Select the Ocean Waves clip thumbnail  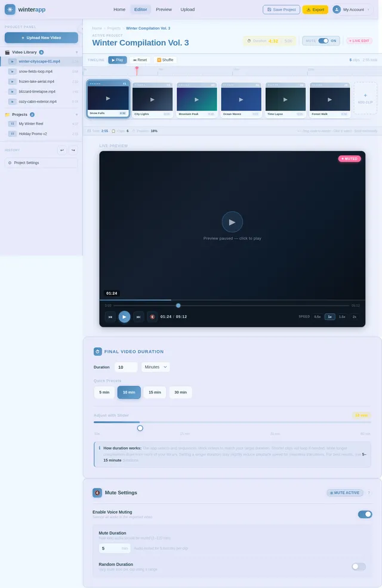pyautogui.click(x=241, y=99)
